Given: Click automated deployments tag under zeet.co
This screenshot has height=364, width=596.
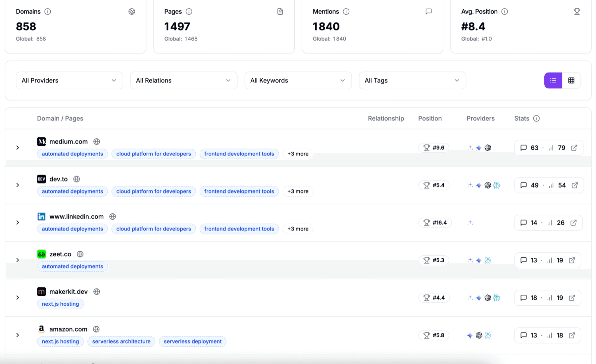Looking at the screenshot, I should [72, 266].
